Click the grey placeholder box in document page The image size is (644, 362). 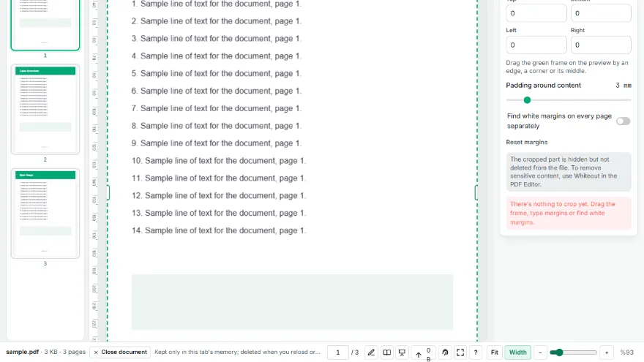coord(292,302)
